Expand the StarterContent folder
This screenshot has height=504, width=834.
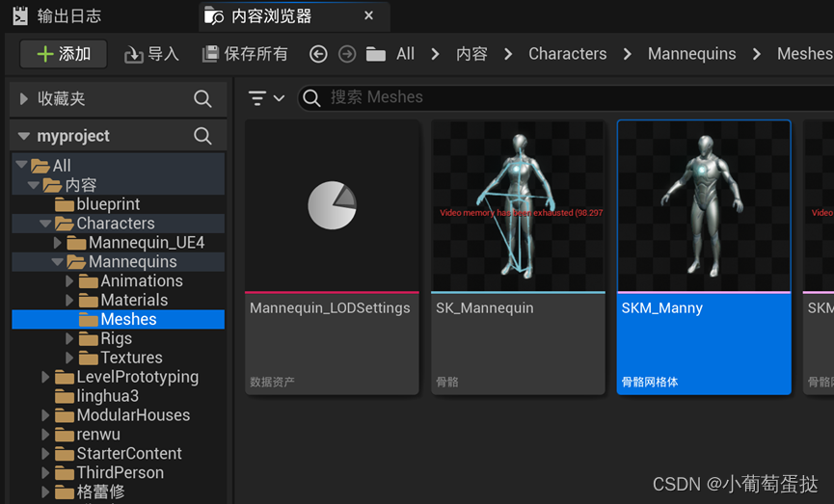(x=45, y=453)
